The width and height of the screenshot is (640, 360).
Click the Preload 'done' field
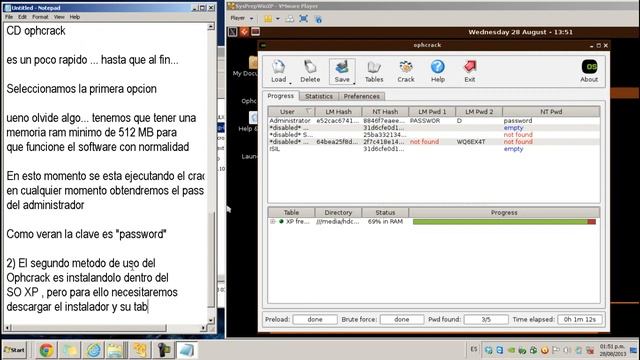(315, 320)
